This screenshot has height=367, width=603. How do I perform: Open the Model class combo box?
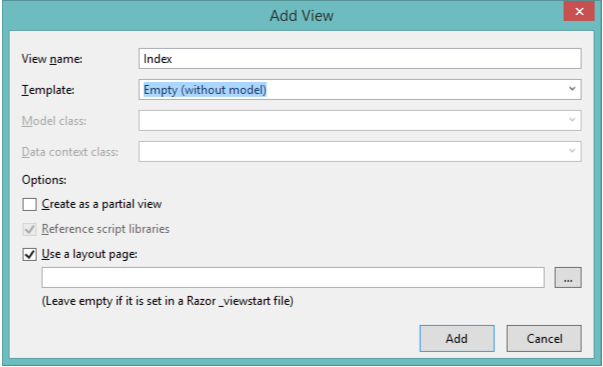click(360, 120)
